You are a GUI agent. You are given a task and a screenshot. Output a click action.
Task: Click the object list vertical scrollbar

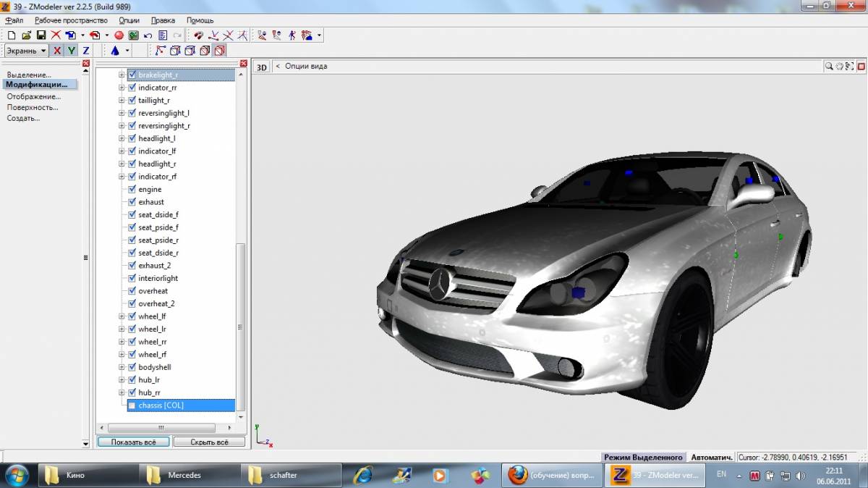point(242,326)
